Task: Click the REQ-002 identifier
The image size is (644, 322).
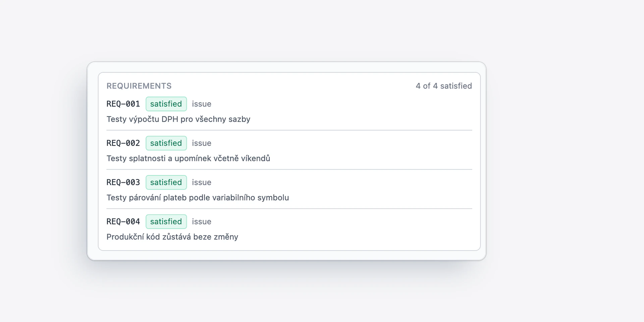Action: pyautogui.click(x=123, y=143)
